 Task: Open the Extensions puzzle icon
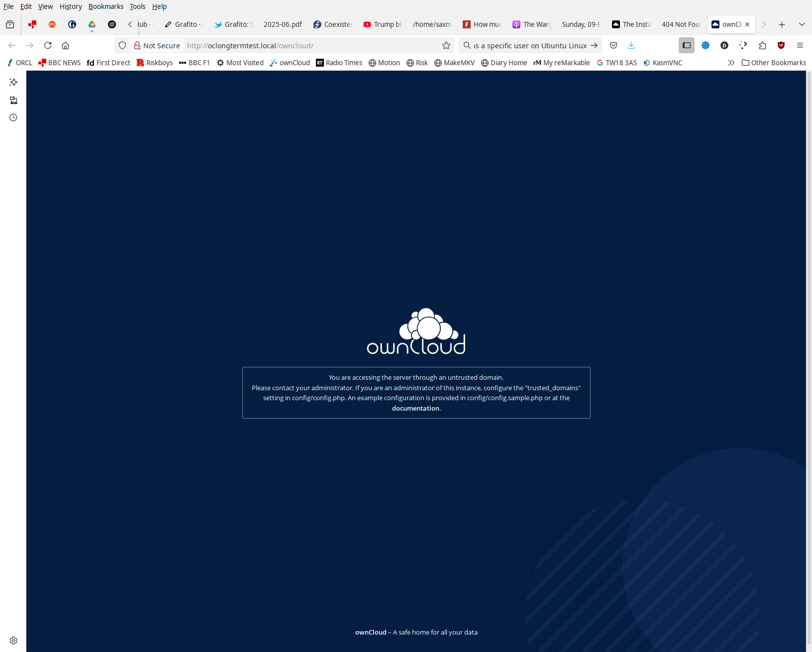point(762,45)
